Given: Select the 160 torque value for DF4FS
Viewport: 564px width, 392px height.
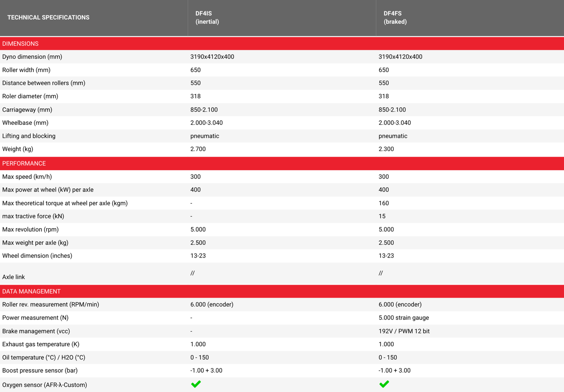Looking at the screenshot, I should coord(384,203).
